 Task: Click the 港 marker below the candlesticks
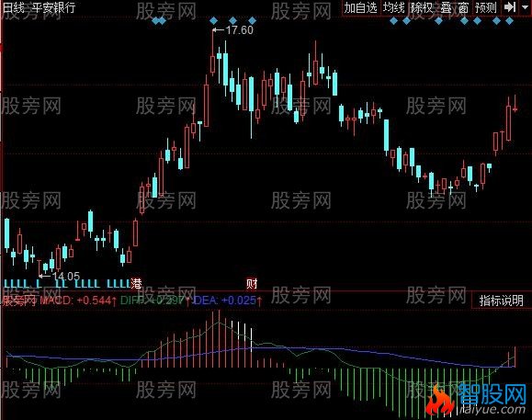pos(136,283)
